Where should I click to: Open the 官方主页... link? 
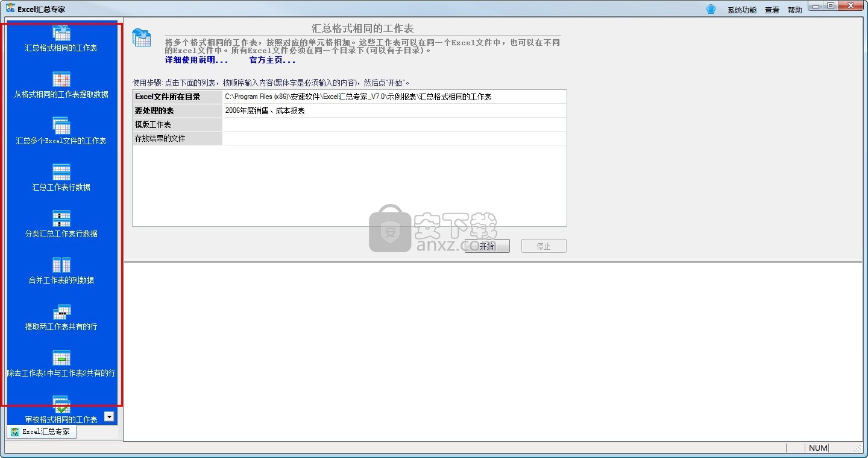(272, 60)
